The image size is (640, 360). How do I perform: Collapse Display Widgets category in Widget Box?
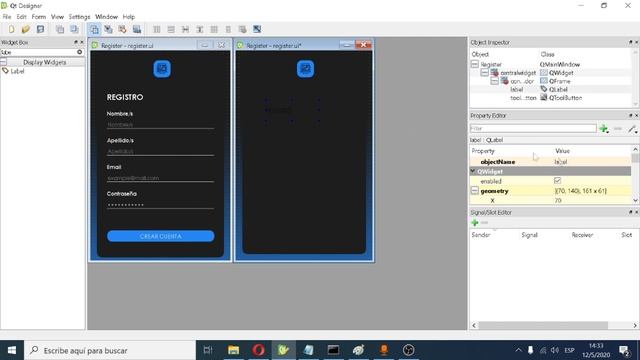click(4, 62)
